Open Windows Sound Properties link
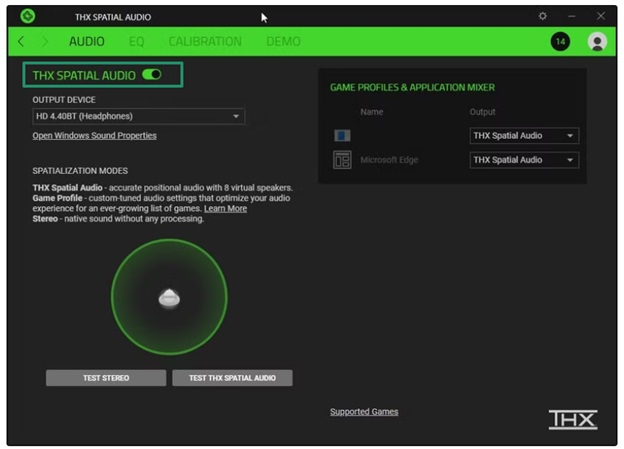This screenshot has height=449, width=624. 95,136
